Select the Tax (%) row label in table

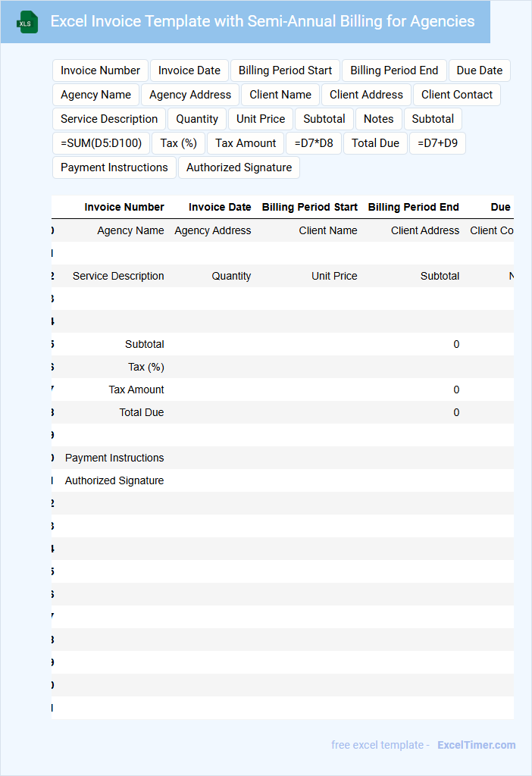(x=146, y=367)
